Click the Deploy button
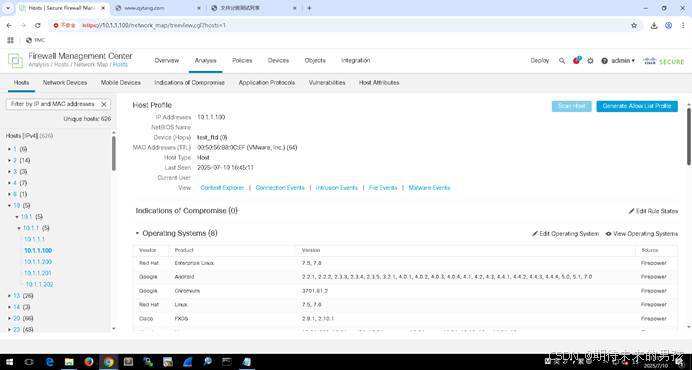The image size is (692, 370). [x=540, y=61]
